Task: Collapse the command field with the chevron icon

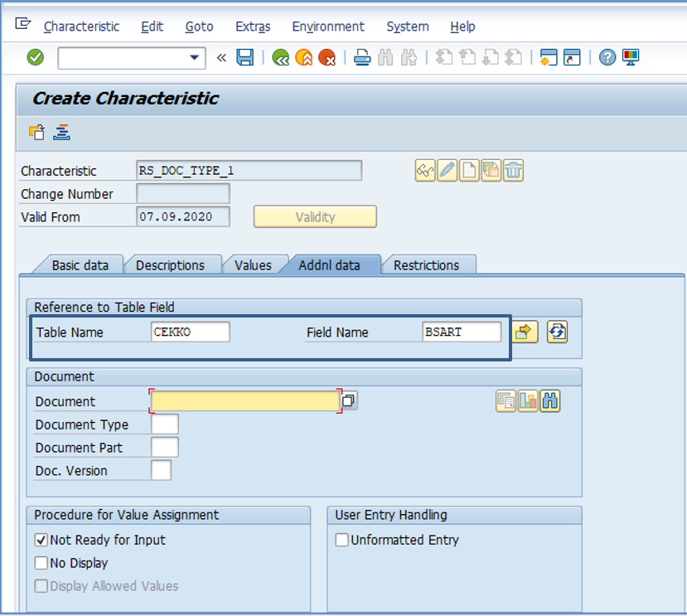Action: (x=222, y=57)
